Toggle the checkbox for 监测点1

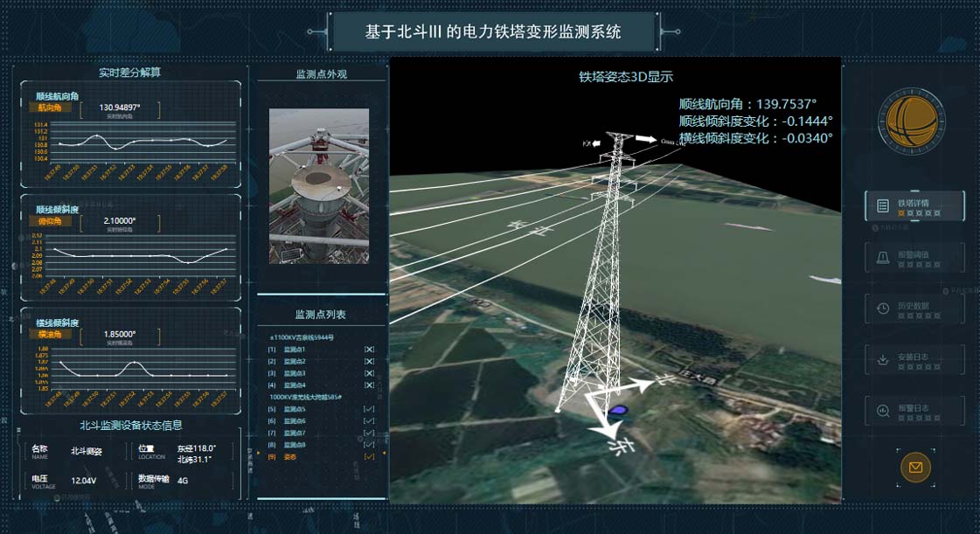(x=369, y=350)
